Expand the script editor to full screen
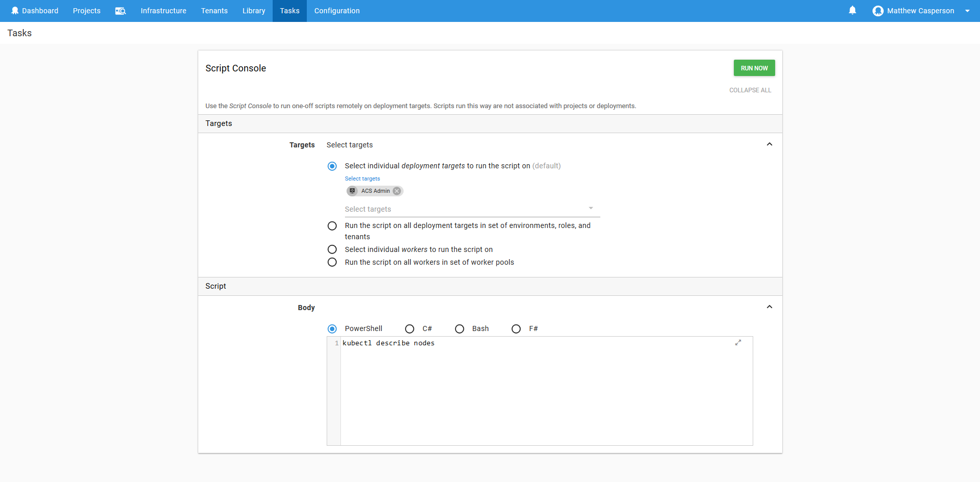This screenshot has width=980, height=482. click(738, 343)
